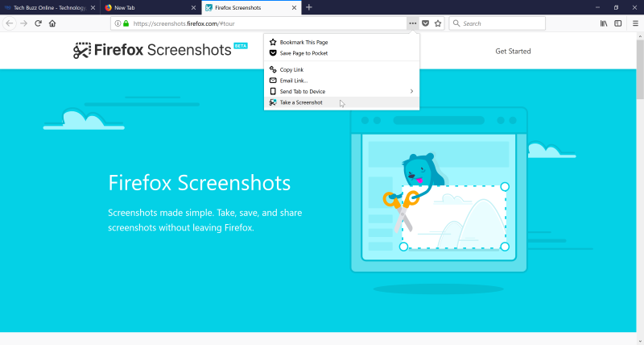Minimize the Firefox window
The width and height of the screenshot is (644, 345).
pyautogui.click(x=598, y=7)
